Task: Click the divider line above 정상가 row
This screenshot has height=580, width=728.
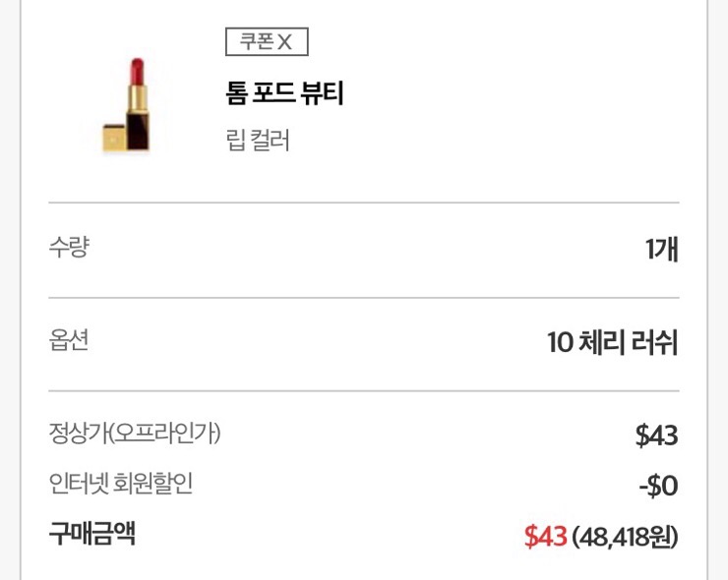Action: (x=364, y=391)
